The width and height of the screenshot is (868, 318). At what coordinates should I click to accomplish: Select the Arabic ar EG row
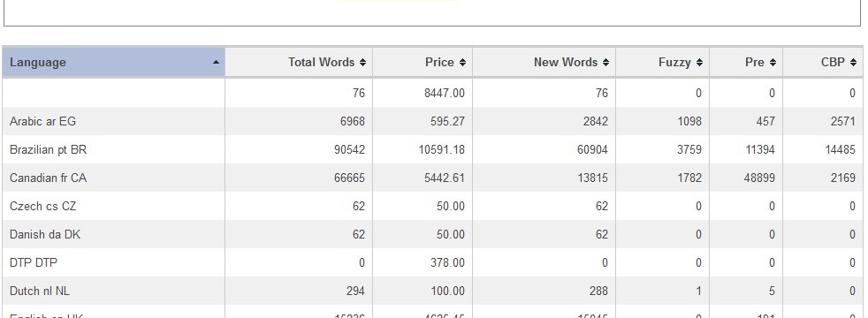pyautogui.click(x=433, y=121)
